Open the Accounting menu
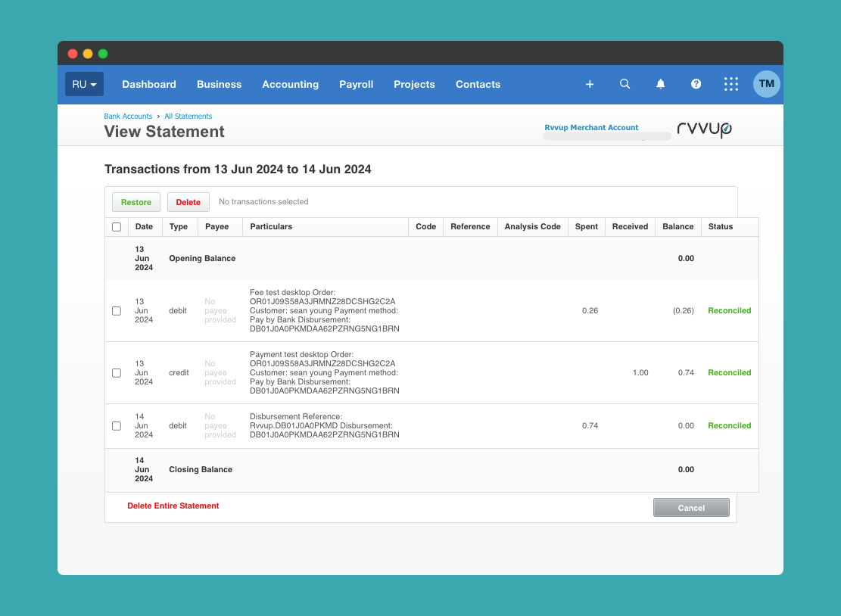This screenshot has width=841, height=616. pos(290,84)
